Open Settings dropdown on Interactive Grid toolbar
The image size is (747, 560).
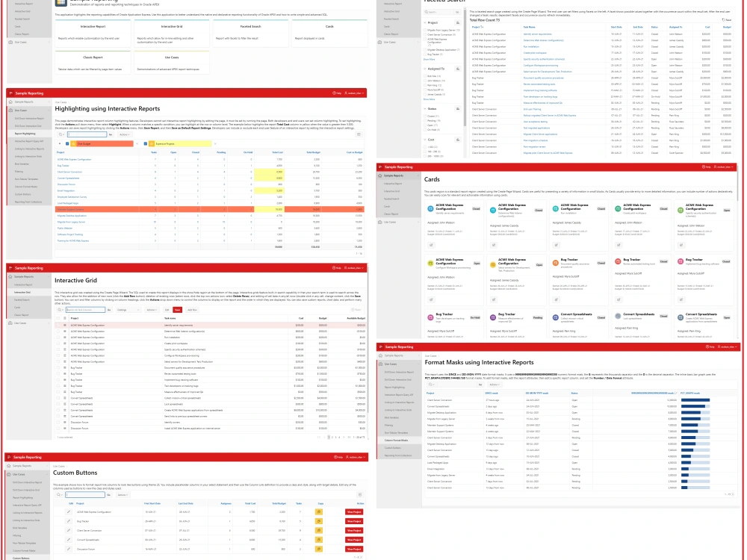pos(128,310)
